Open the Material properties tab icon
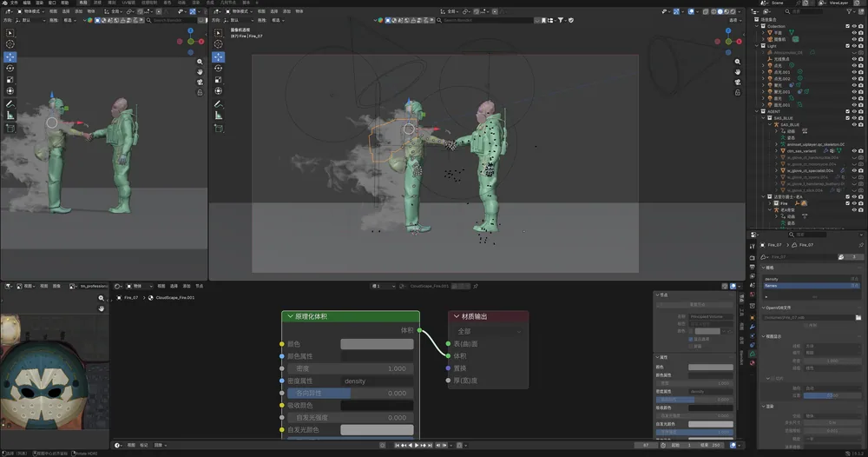This screenshot has height=457, width=868. point(753,363)
